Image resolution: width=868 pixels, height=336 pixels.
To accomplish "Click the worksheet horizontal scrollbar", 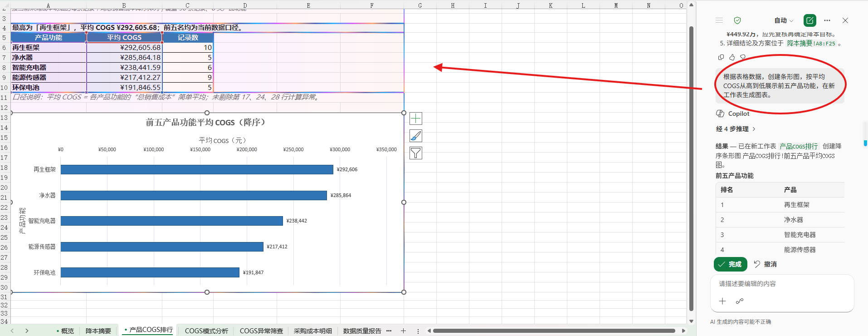I will tap(554, 331).
